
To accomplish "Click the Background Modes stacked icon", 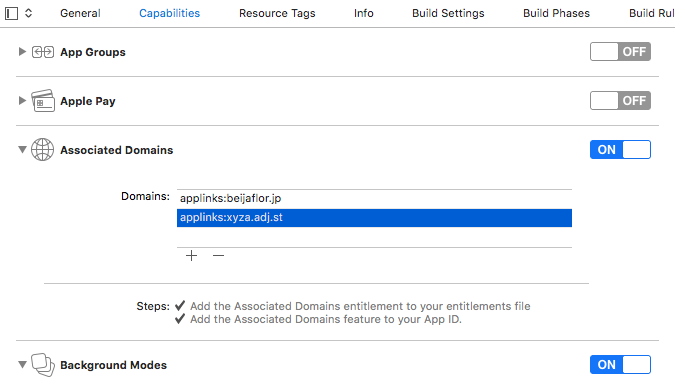I will pyautogui.click(x=43, y=365).
